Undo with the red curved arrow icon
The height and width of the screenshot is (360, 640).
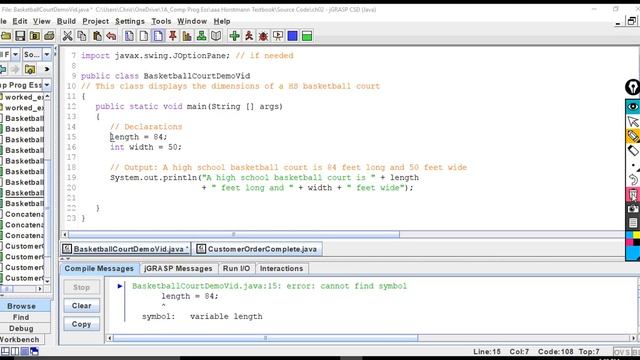point(111,36)
